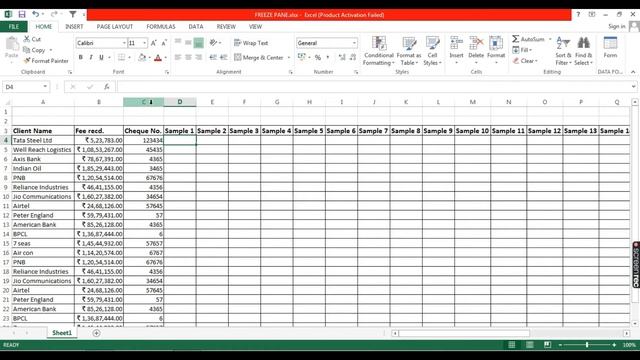The height and width of the screenshot is (360, 640).
Task: Switch to the VIEW tab
Action: click(256, 27)
